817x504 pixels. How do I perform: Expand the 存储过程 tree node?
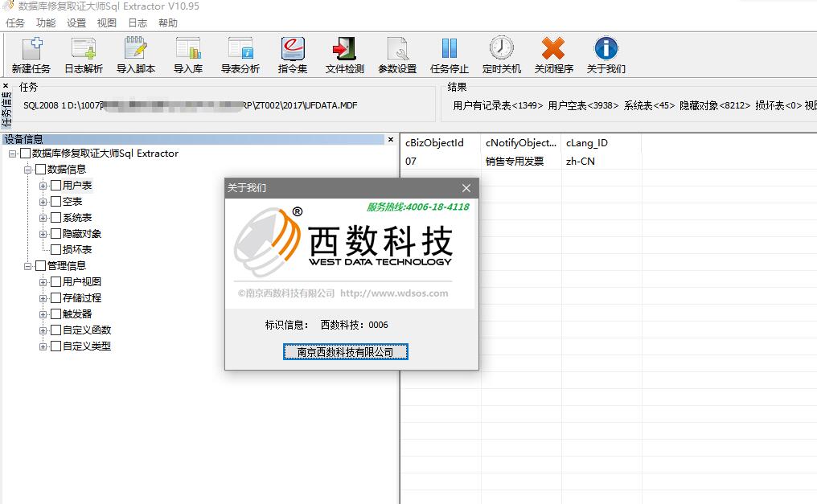click(x=43, y=299)
